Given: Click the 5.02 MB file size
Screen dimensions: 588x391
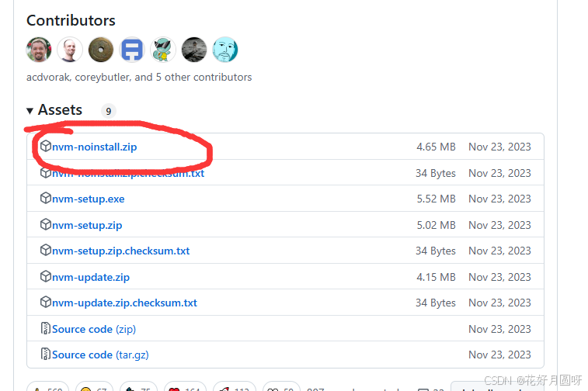Looking at the screenshot, I should click(x=436, y=225).
